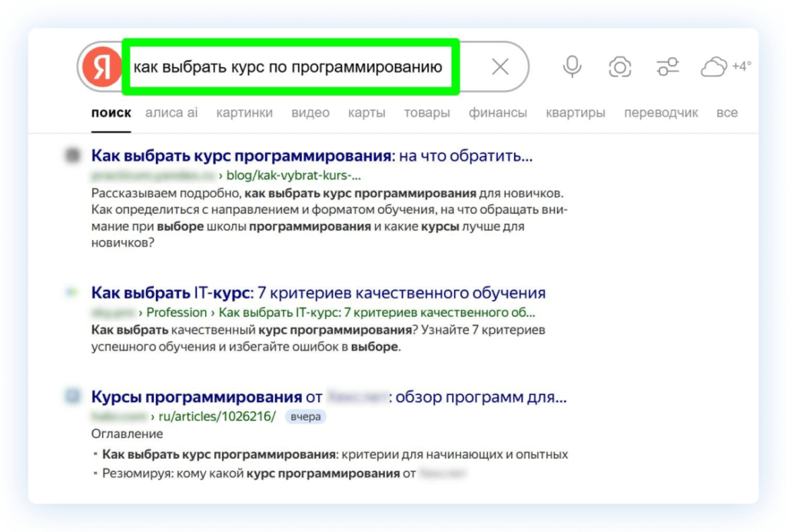Click the red Yandex logo icon

point(102,67)
